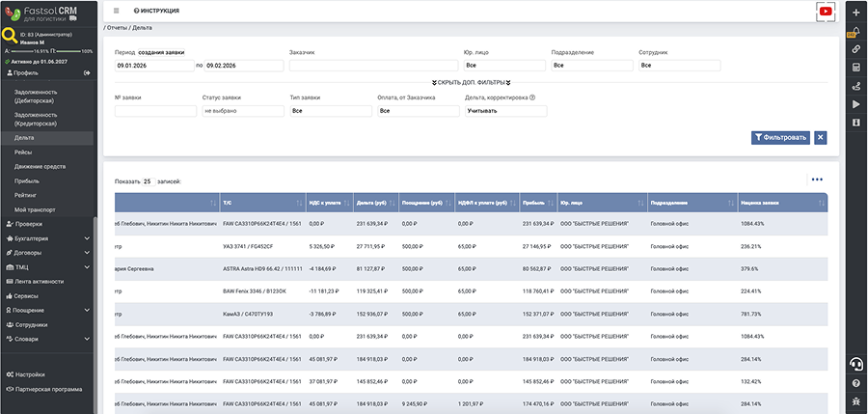This screenshot has height=414, width=868.
Task: Click the bug report icon
Action: (x=856, y=399)
